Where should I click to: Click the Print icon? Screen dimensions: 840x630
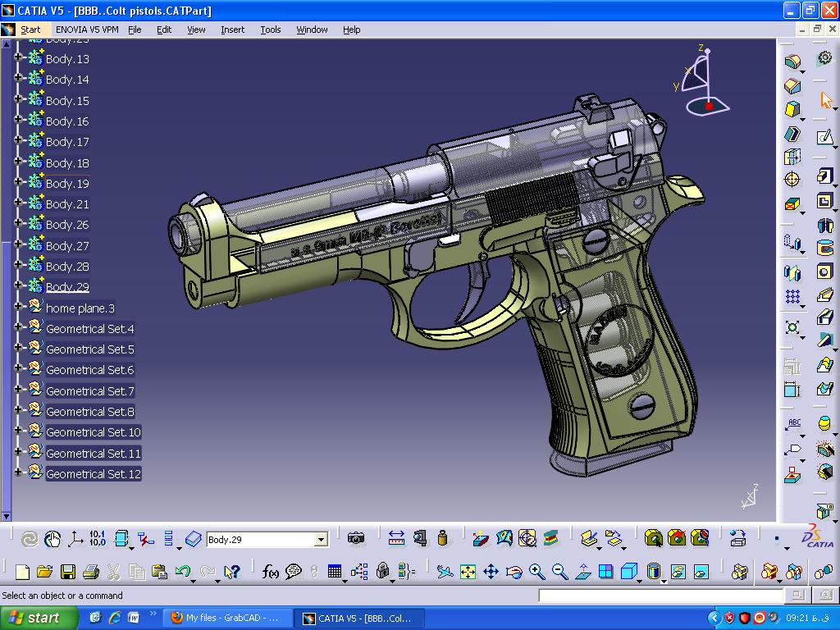(91, 572)
